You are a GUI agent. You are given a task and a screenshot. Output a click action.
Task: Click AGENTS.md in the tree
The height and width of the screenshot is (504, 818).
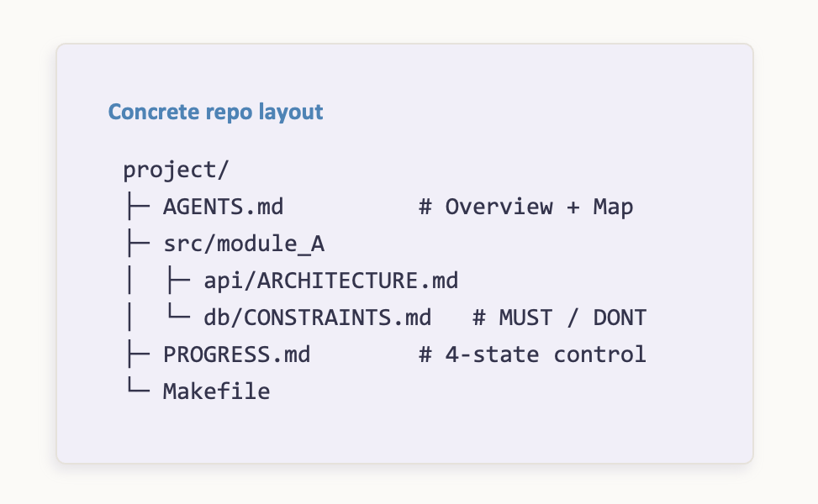click(x=224, y=207)
